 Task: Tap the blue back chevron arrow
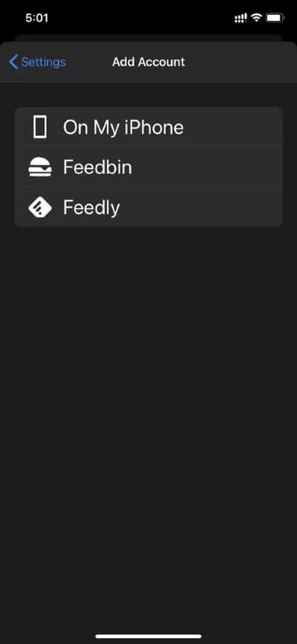tap(13, 62)
